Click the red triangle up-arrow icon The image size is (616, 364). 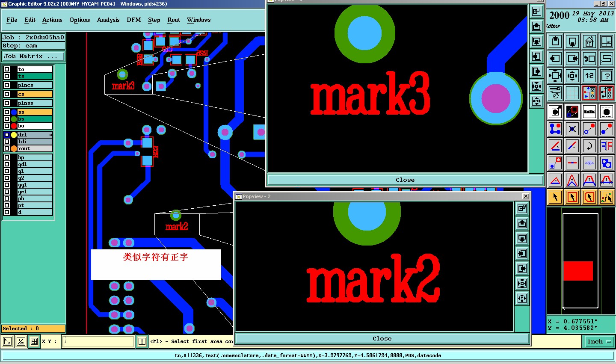pos(555,180)
